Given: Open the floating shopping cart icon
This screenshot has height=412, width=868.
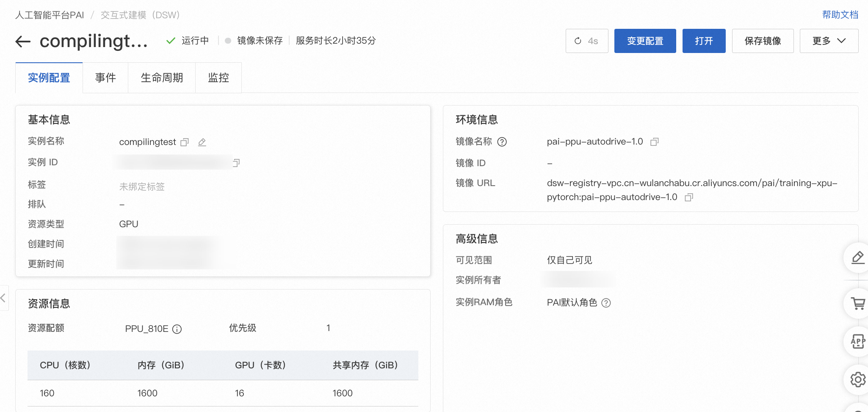Looking at the screenshot, I should coord(857,303).
